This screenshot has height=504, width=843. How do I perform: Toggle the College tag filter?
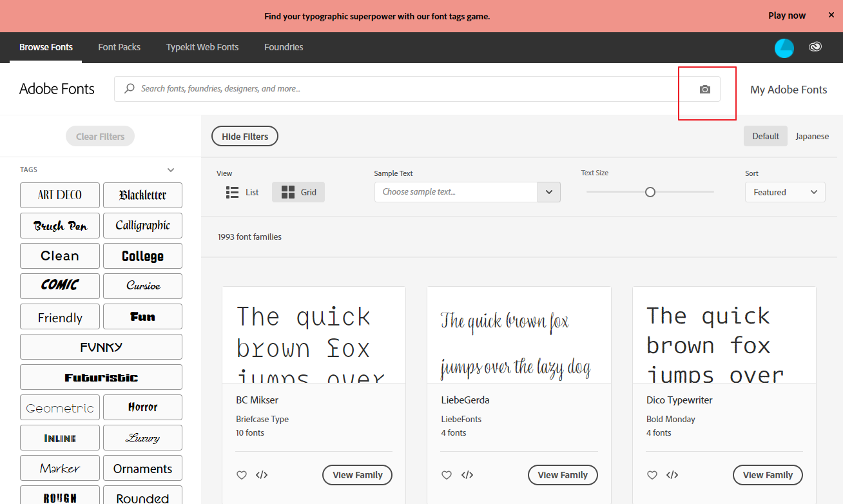(x=142, y=256)
